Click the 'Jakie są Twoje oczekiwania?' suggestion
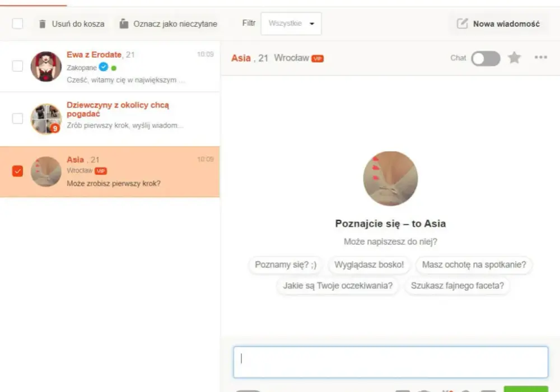This screenshot has height=392, width=560. pyautogui.click(x=338, y=286)
